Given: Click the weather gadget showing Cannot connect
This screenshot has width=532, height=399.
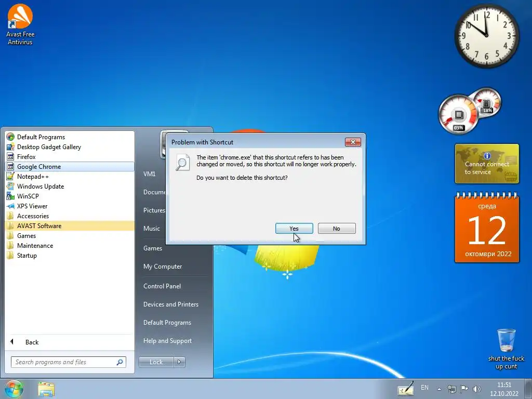Looking at the screenshot, I should (x=487, y=164).
